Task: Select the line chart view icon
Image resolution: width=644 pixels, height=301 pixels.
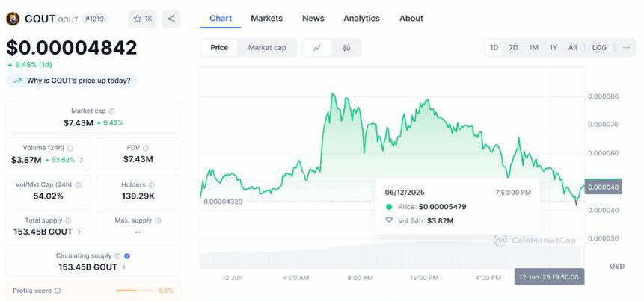Action: pos(317,48)
